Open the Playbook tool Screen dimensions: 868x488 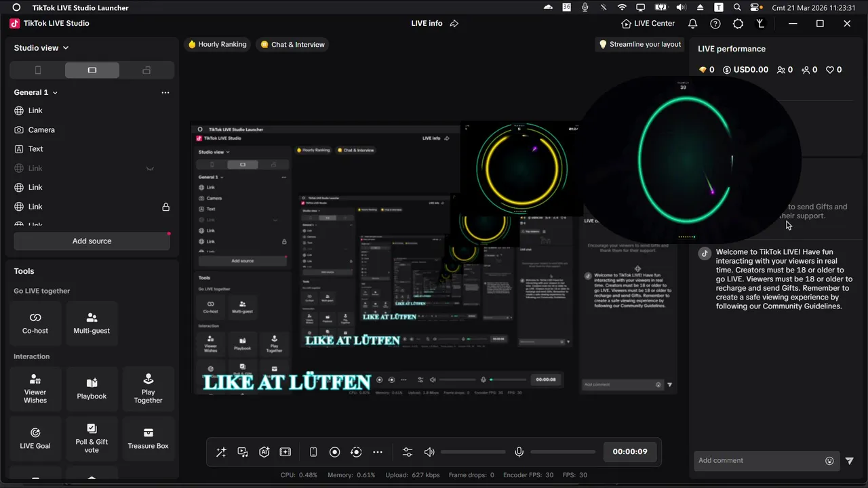[92, 389]
